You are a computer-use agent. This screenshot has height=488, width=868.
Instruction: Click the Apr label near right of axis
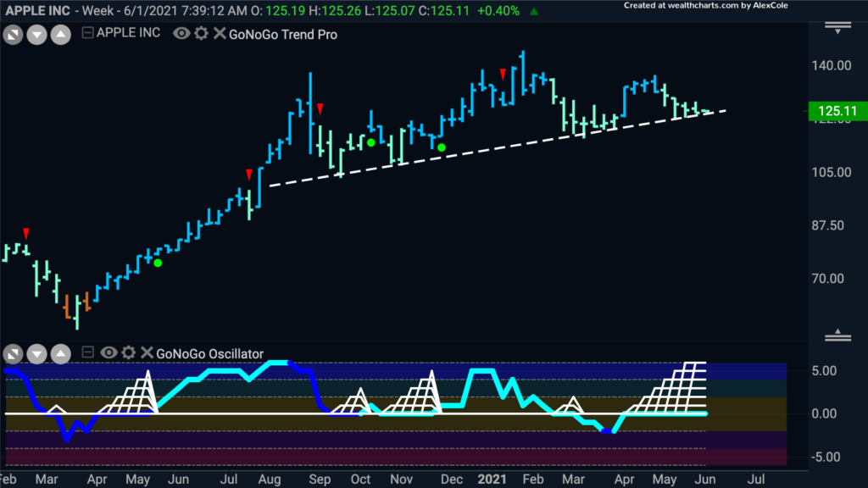[624, 480]
